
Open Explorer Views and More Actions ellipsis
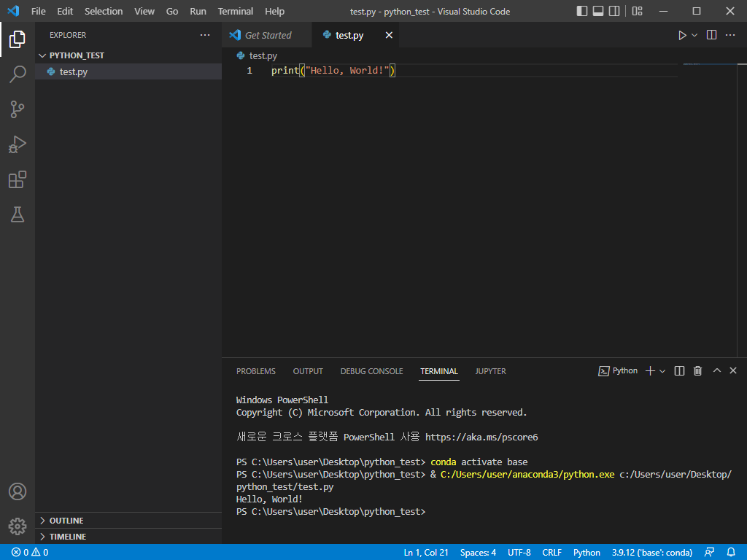(x=205, y=35)
